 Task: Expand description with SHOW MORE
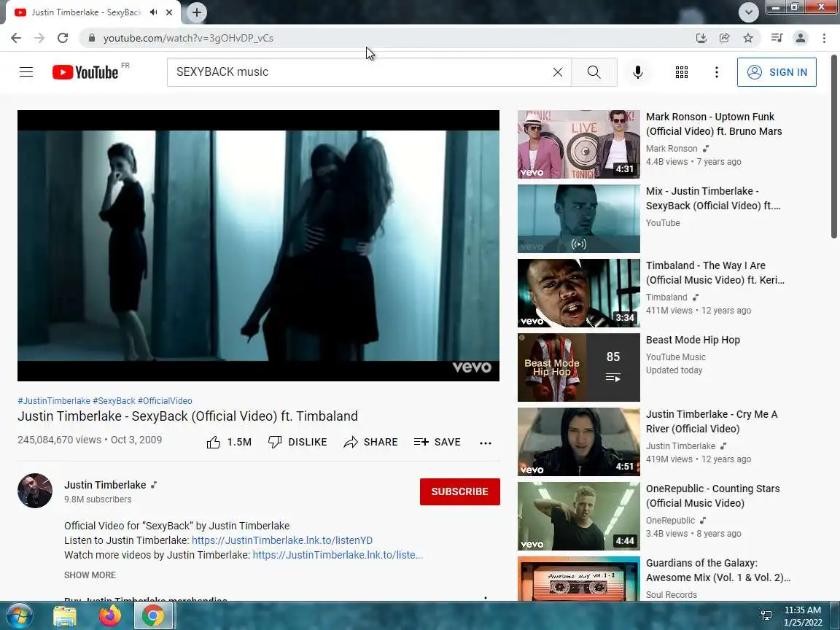pos(90,575)
